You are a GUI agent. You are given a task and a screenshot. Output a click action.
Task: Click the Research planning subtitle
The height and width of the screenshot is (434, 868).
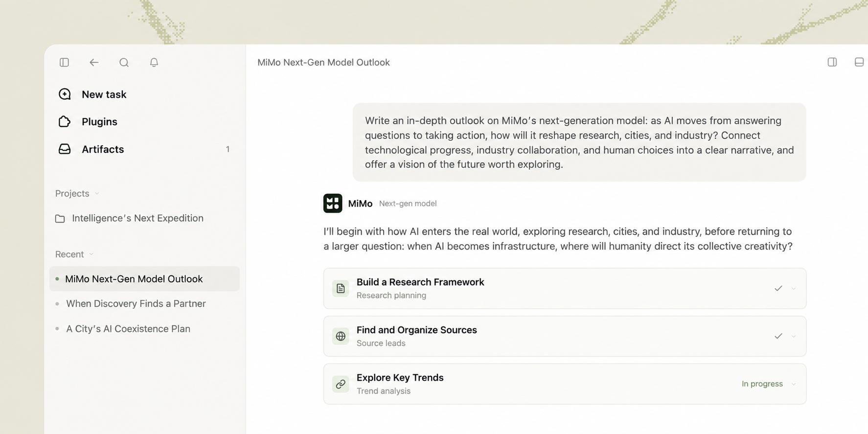click(391, 296)
